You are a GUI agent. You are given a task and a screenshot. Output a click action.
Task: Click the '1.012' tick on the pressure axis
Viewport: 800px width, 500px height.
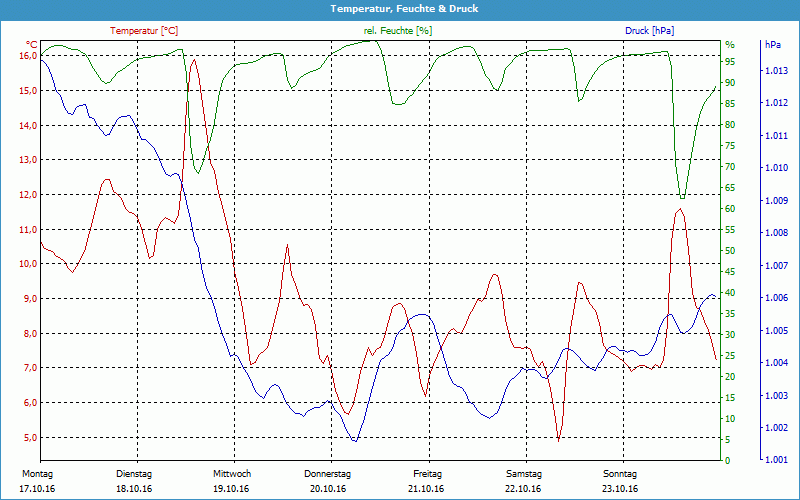click(x=777, y=103)
